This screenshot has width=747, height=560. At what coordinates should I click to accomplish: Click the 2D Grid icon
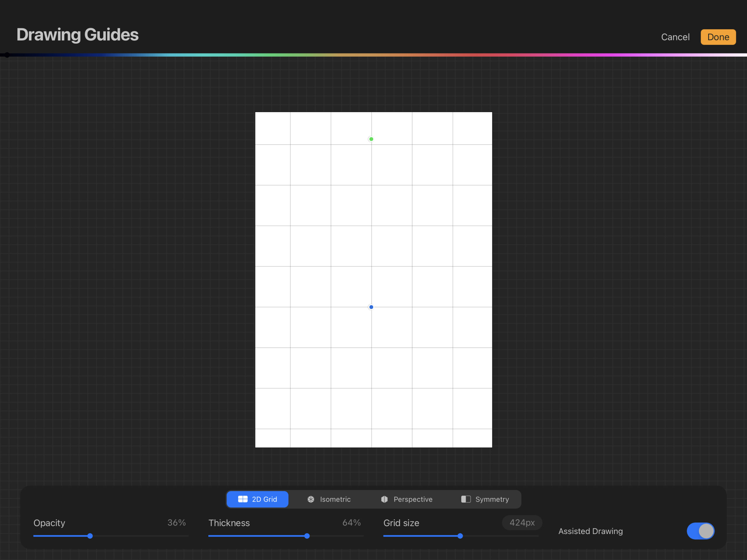(242, 499)
